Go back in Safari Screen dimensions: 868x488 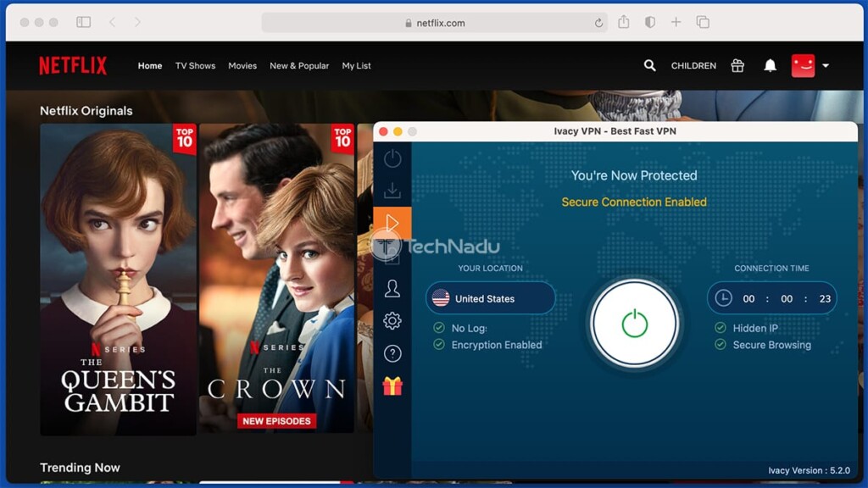click(x=113, y=22)
